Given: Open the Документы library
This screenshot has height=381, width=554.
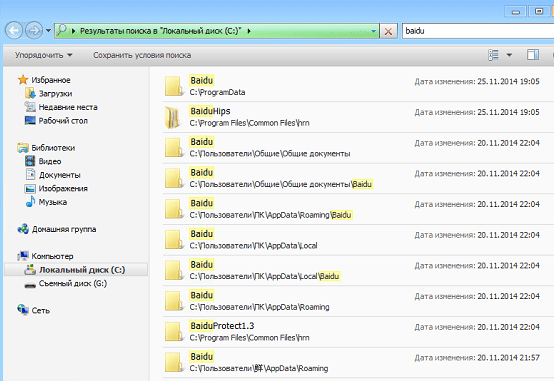Looking at the screenshot, I should (60, 175).
